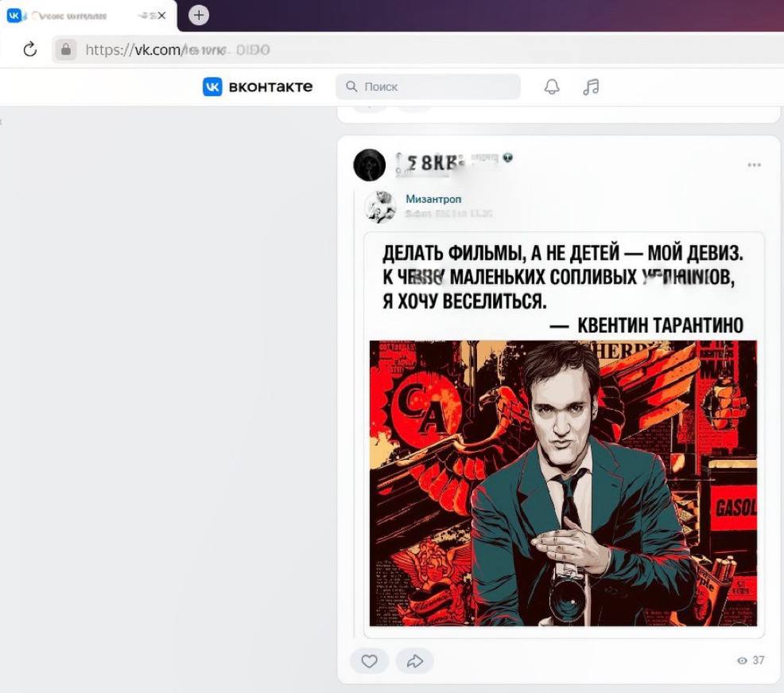784x693 pixels.
Task: Open the notifications bell
Action: tap(552, 87)
